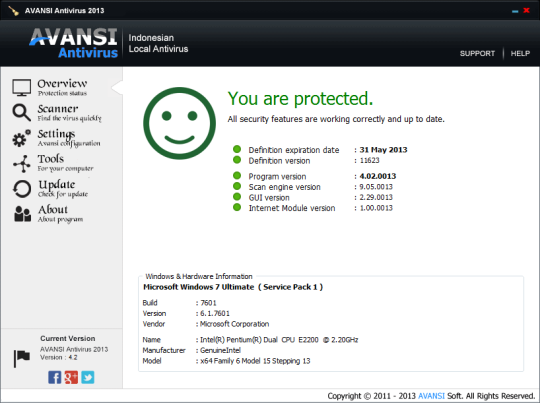
Task: Open the SUPPORT link in header
Action: pos(477,53)
